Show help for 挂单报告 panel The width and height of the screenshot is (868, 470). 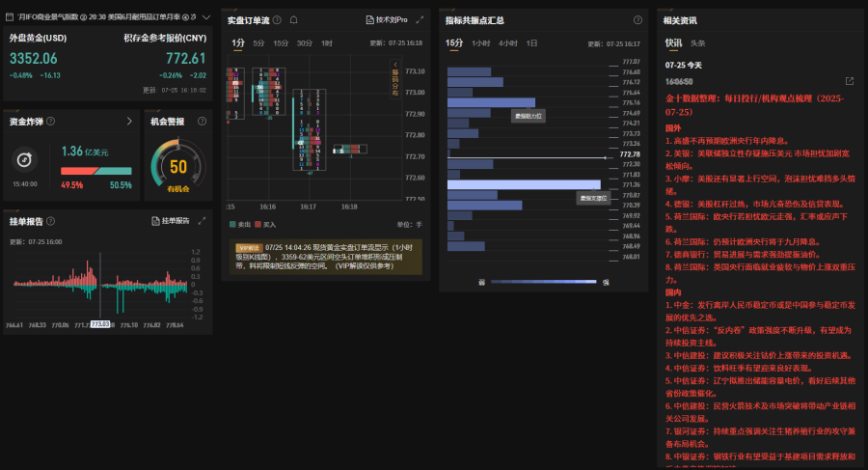pyautogui.click(x=51, y=221)
